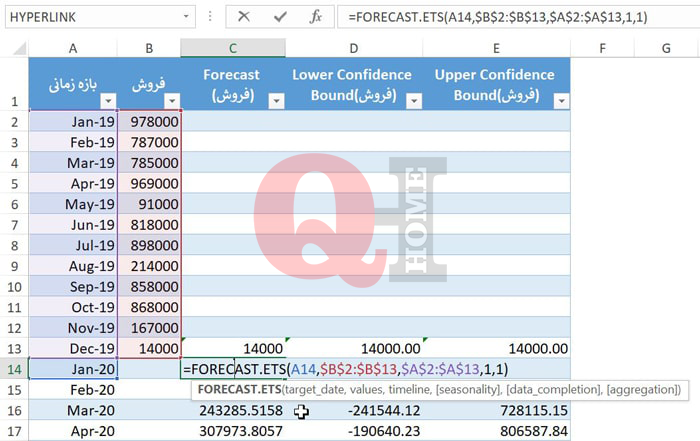Viewport: 700px width, 441px height.
Task: Select row 14 header
Action: click(x=14, y=369)
